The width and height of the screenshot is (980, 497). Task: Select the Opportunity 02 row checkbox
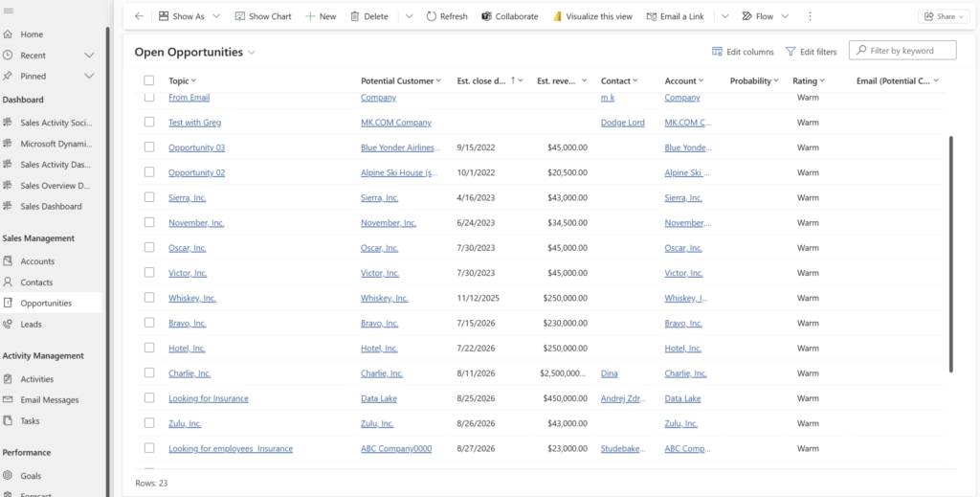click(x=148, y=172)
